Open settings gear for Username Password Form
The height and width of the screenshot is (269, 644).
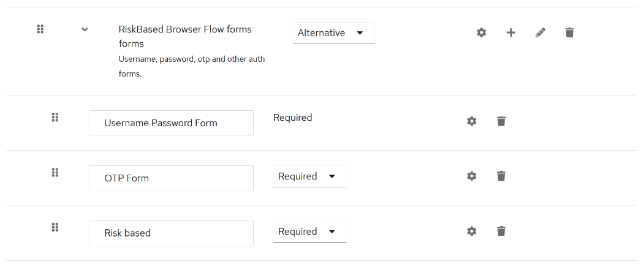472,121
